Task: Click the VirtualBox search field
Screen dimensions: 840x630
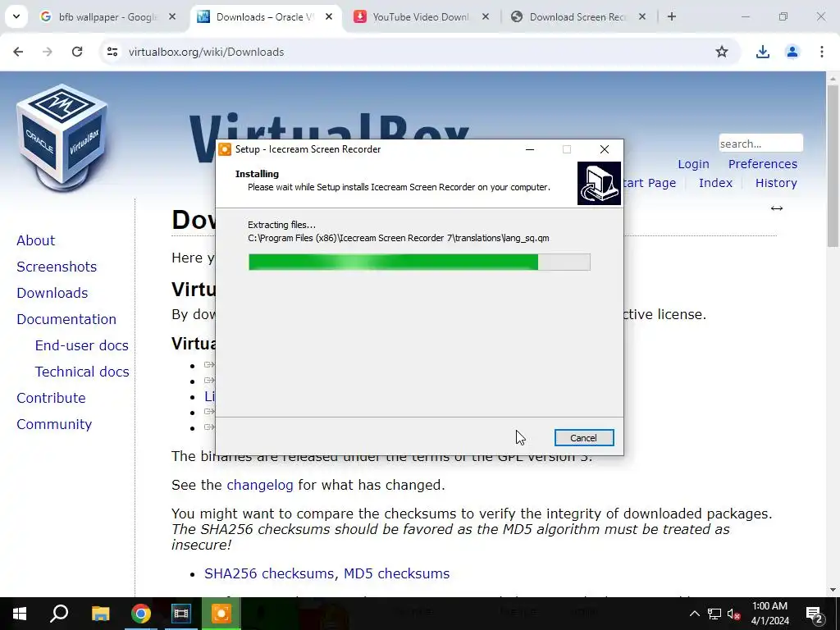Action: (760, 144)
